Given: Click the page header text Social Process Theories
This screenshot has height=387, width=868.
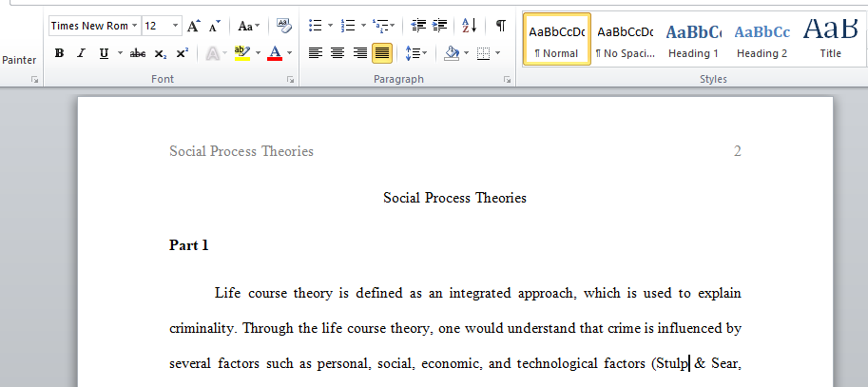Looking at the screenshot, I should 241,151.
